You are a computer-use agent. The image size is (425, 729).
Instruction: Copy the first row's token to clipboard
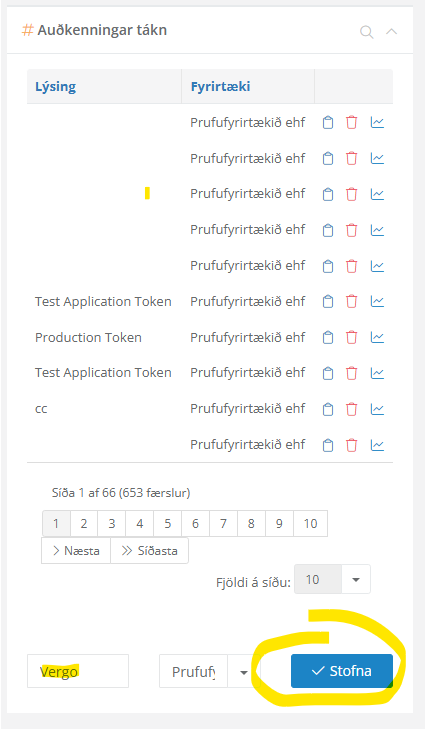tap(328, 122)
